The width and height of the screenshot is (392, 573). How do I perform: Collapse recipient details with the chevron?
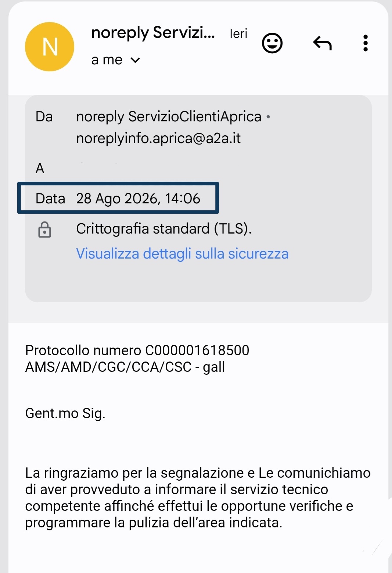click(135, 60)
